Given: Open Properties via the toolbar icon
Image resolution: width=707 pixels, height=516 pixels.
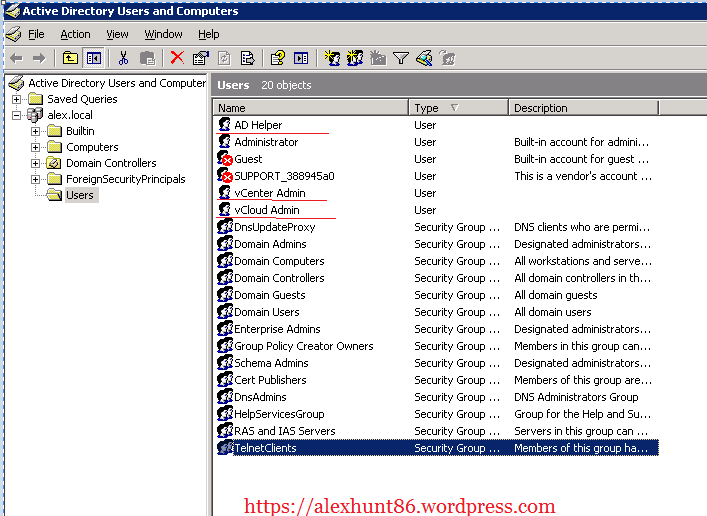Looking at the screenshot, I should pos(200,58).
